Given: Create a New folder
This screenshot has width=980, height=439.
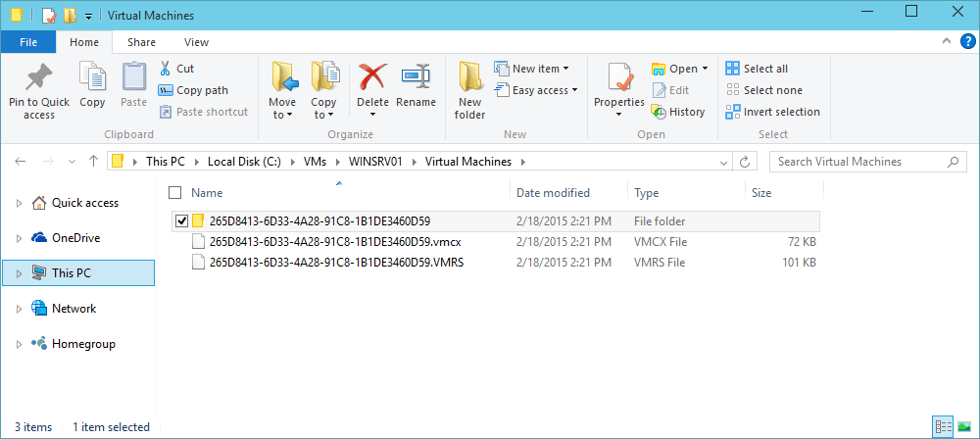Looking at the screenshot, I should pyautogui.click(x=470, y=91).
